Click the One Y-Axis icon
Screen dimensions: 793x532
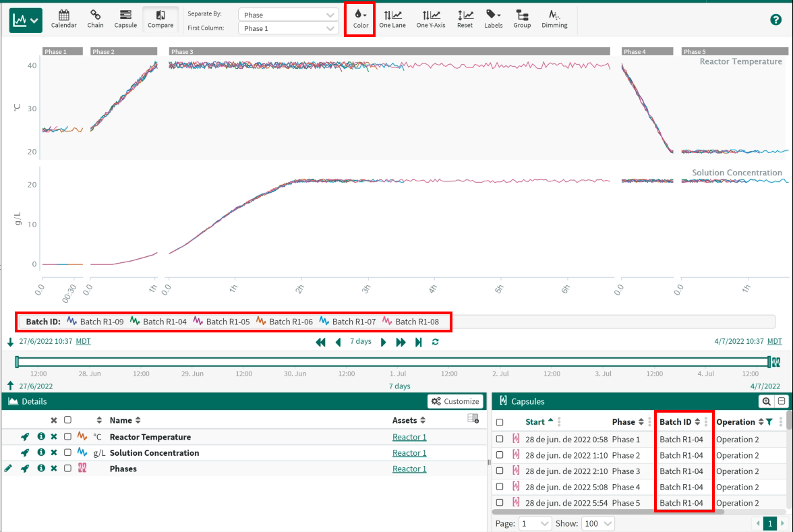click(x=431, y=19)
